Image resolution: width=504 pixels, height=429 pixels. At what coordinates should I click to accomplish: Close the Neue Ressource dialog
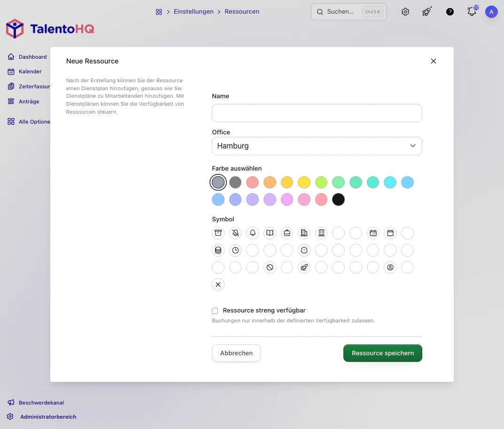point(433,61)
